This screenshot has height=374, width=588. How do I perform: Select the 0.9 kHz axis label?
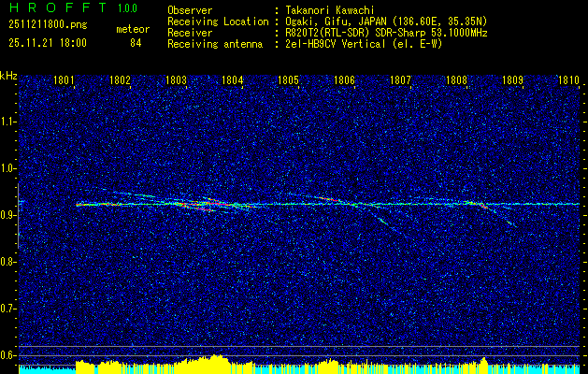[8, 215]
